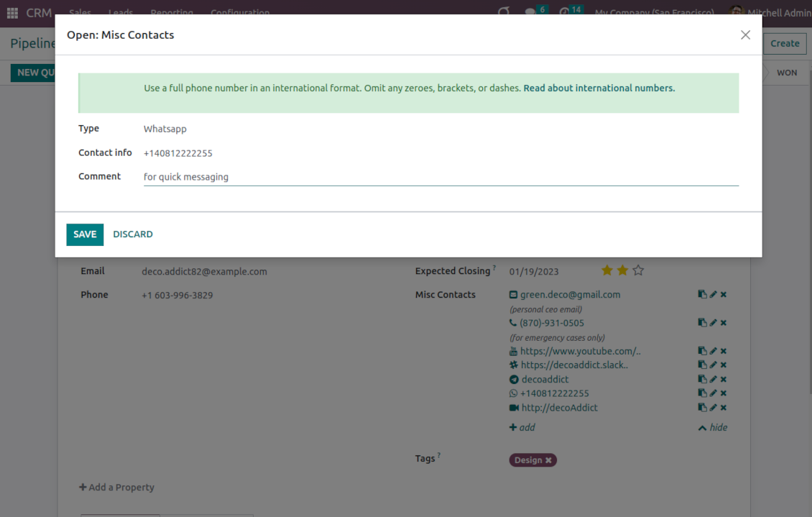
Task: Edit the (870)-931-0505 phone contact
Action: point(713,323)
